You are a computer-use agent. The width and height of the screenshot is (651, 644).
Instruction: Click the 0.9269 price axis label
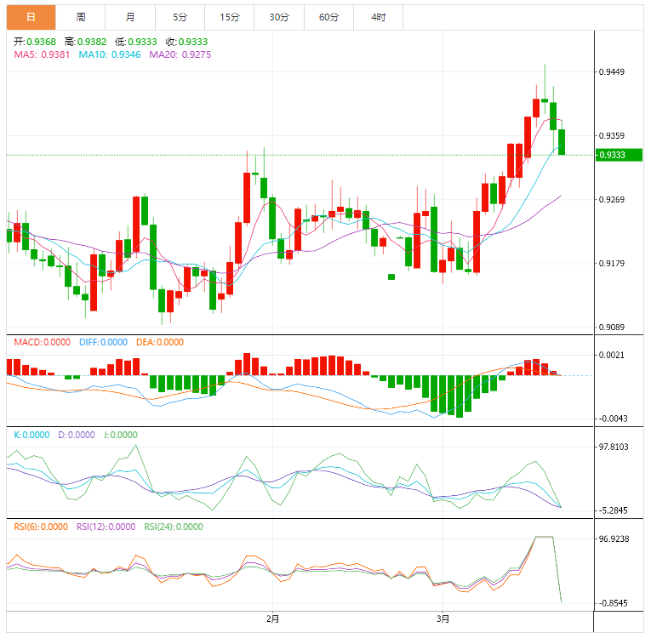click(x=612, y=200)
